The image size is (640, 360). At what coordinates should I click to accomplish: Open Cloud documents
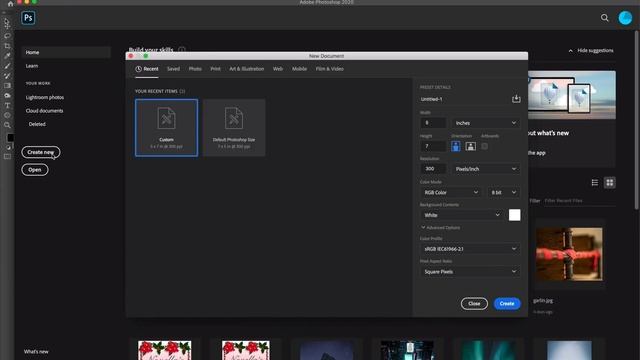(x=44, y=111)
